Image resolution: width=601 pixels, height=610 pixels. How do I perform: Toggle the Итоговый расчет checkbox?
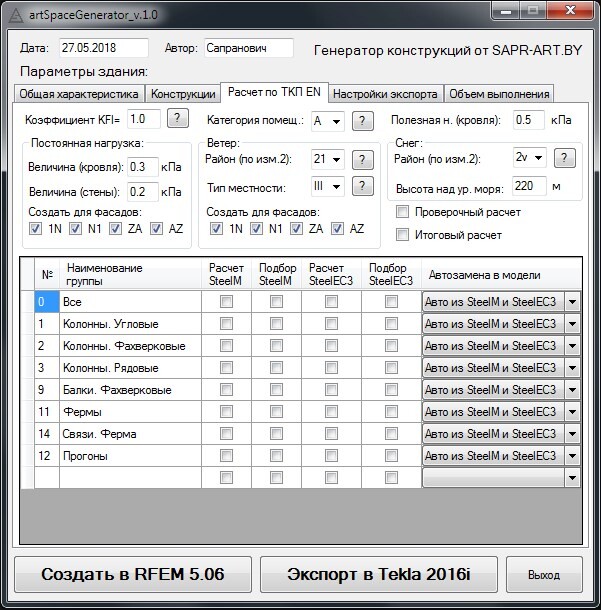click(x=402, y=235)
